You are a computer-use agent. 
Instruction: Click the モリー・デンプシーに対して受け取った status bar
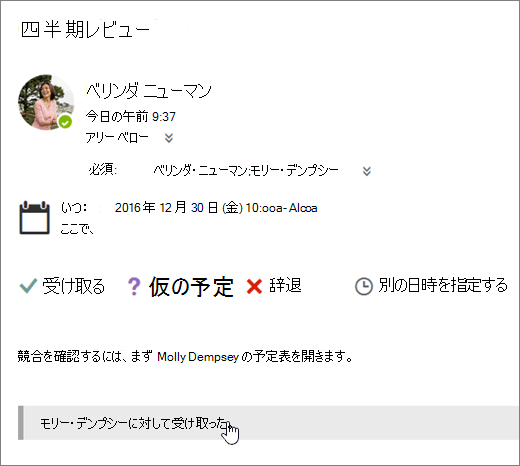point(268,423)
